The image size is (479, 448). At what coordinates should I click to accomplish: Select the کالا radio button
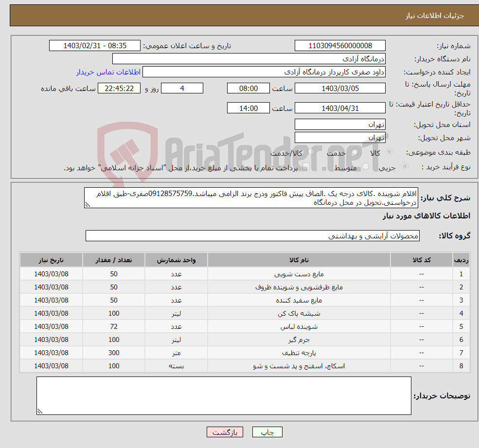click(x=389, y=152)
